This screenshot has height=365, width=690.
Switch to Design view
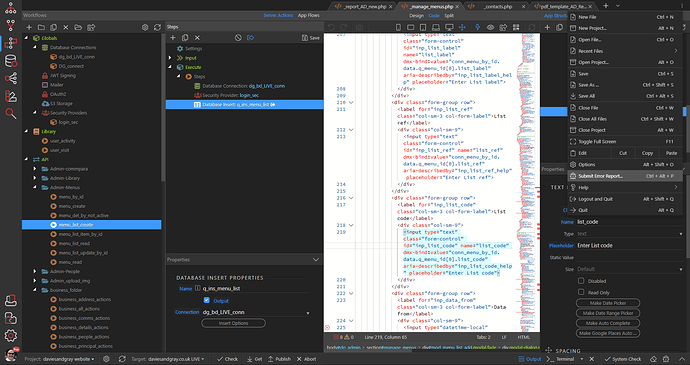pos(416,15)
